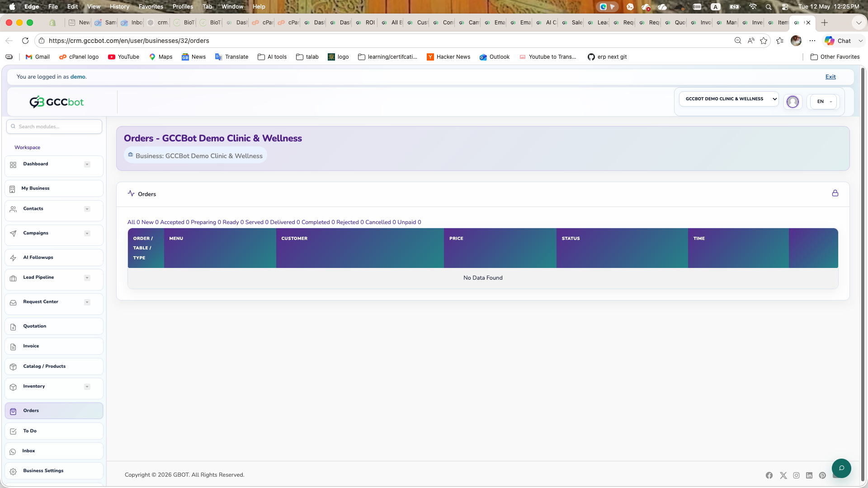Open macOS Spotlight search icon
Viewport: 868px width, 488px height.
click(768, 7)
